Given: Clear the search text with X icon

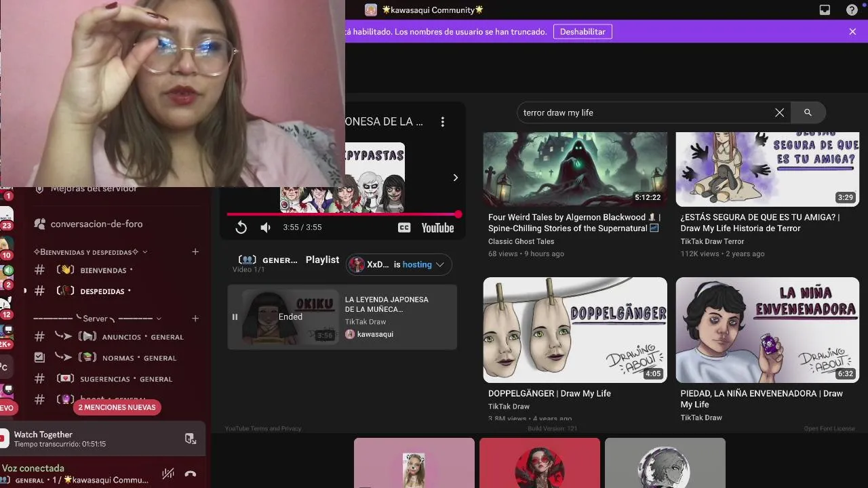Looking at the screenshot, I should 779,113.
